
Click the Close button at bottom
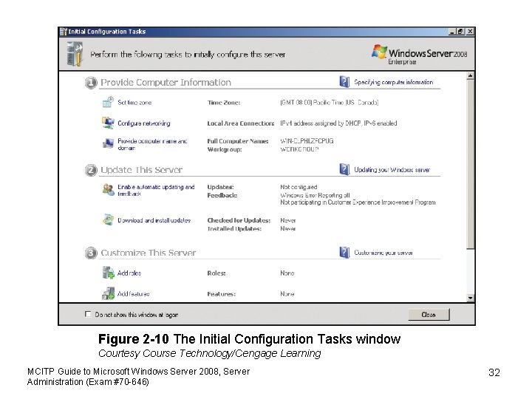(429, 315)
